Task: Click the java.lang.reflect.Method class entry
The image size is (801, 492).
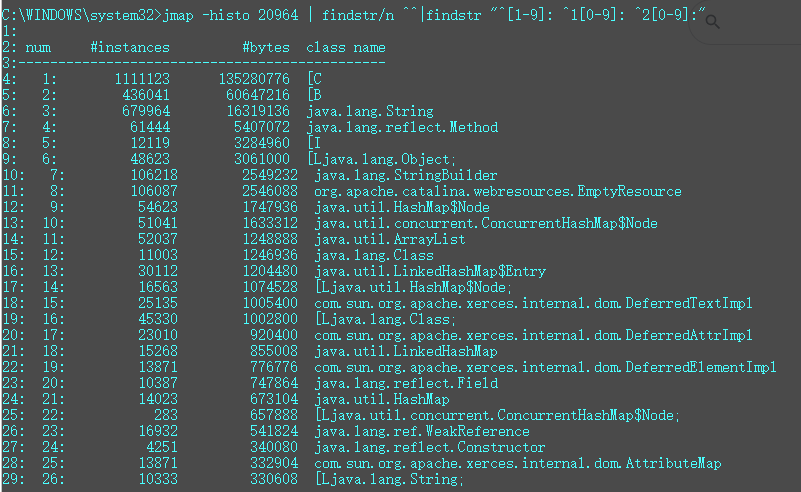Action: 401,127
